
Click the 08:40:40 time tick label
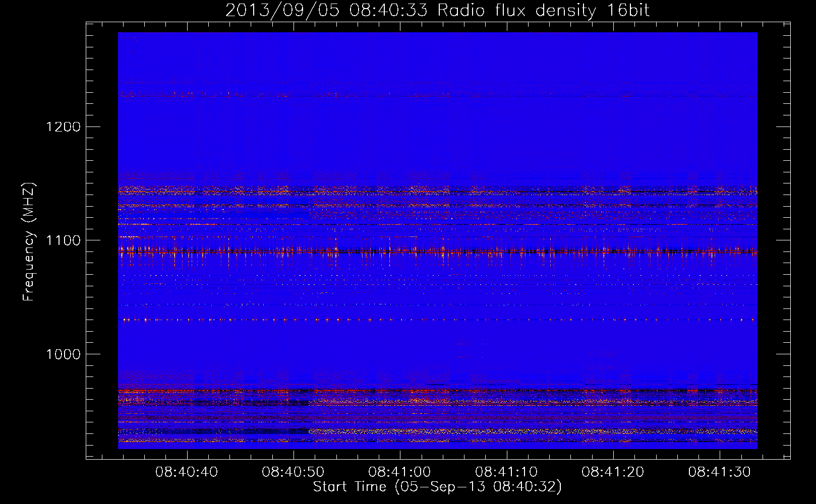click(187, 472)
